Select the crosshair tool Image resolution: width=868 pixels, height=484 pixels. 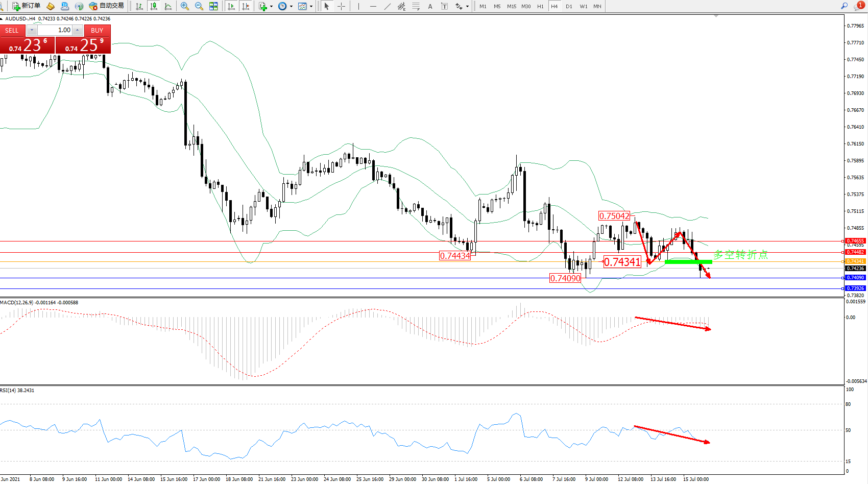(x=341, y=6)
